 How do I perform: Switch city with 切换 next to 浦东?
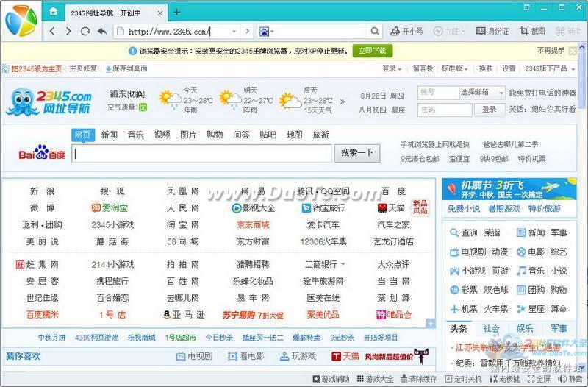coord(137,94)
